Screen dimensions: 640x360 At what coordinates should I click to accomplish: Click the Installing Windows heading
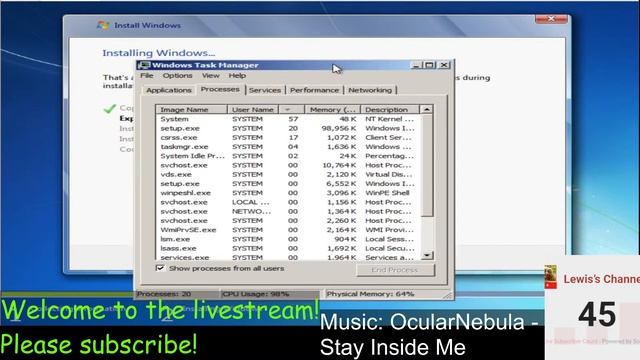tap(159, 53)
